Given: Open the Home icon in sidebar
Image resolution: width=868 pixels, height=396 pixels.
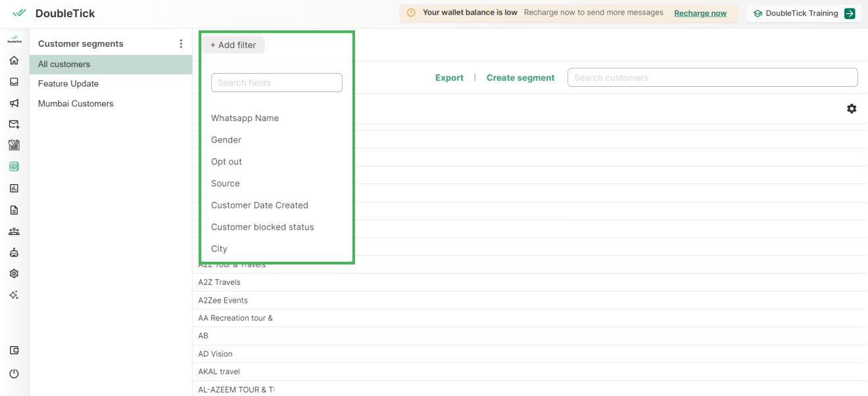Looking at the screenshot, I should coord(14,61).
